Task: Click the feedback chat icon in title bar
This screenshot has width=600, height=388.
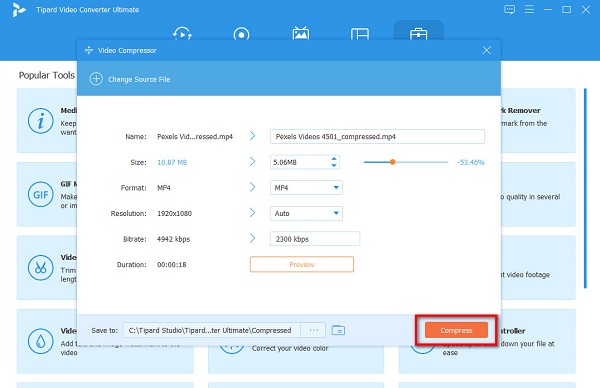Action: click(x=509, y=10)
